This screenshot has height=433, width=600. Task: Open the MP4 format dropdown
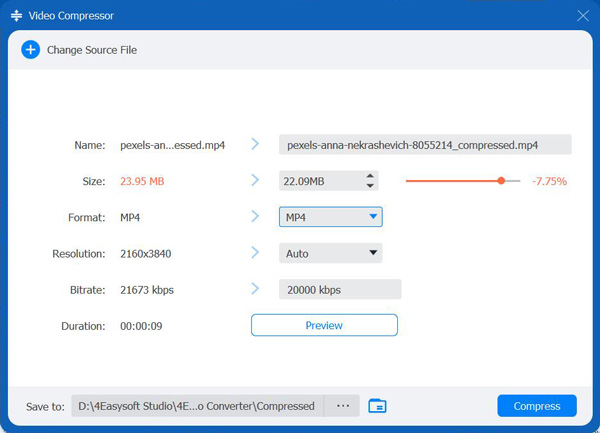pyautogui.click(x=331, y=217)
